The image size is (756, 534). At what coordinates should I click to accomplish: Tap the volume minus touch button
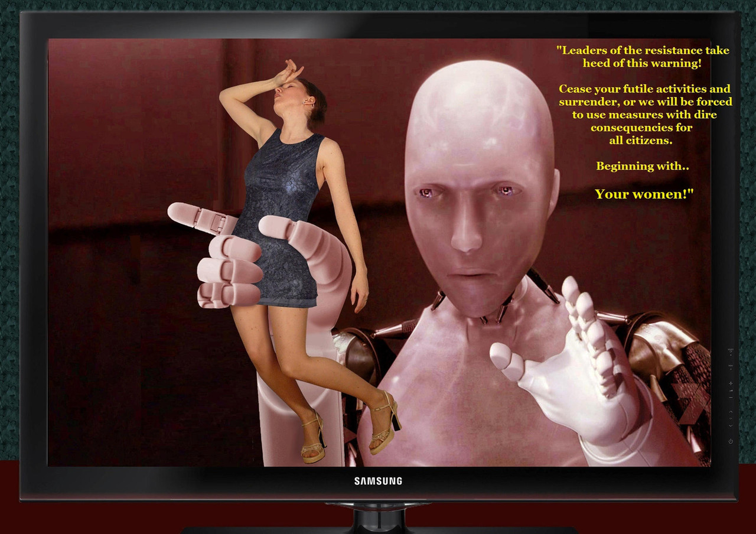tap(731, 398)
